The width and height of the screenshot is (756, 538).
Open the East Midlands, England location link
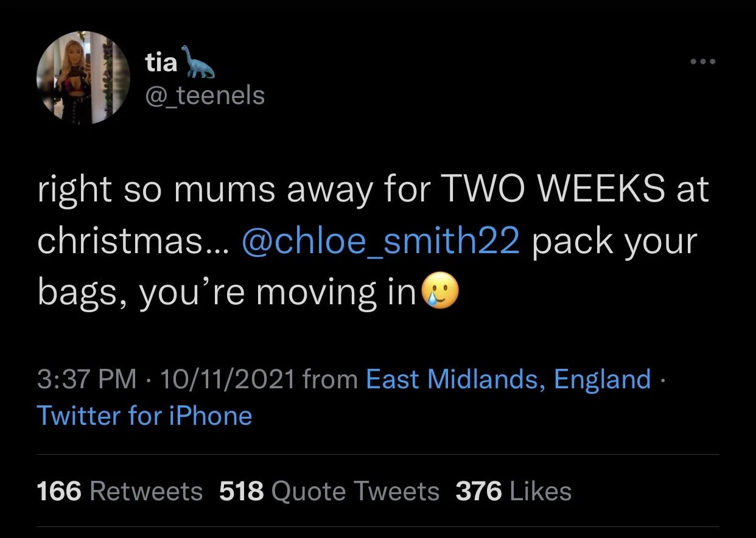coord(508,379)
